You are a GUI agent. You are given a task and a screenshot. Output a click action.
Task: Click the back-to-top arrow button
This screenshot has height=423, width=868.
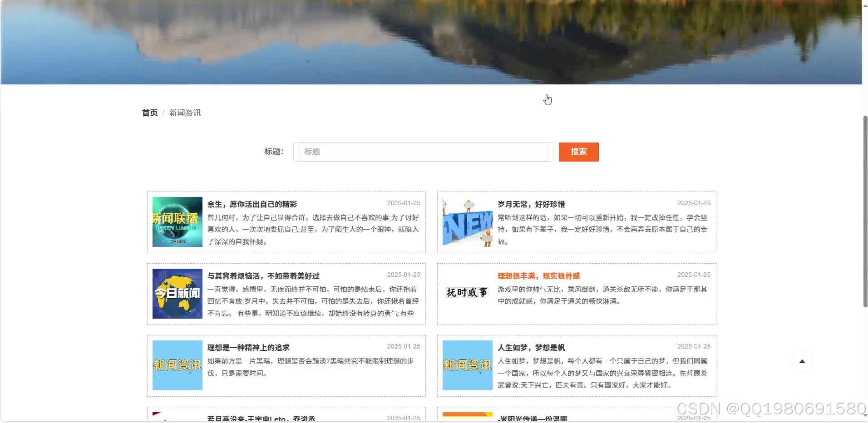click(803, 362)
